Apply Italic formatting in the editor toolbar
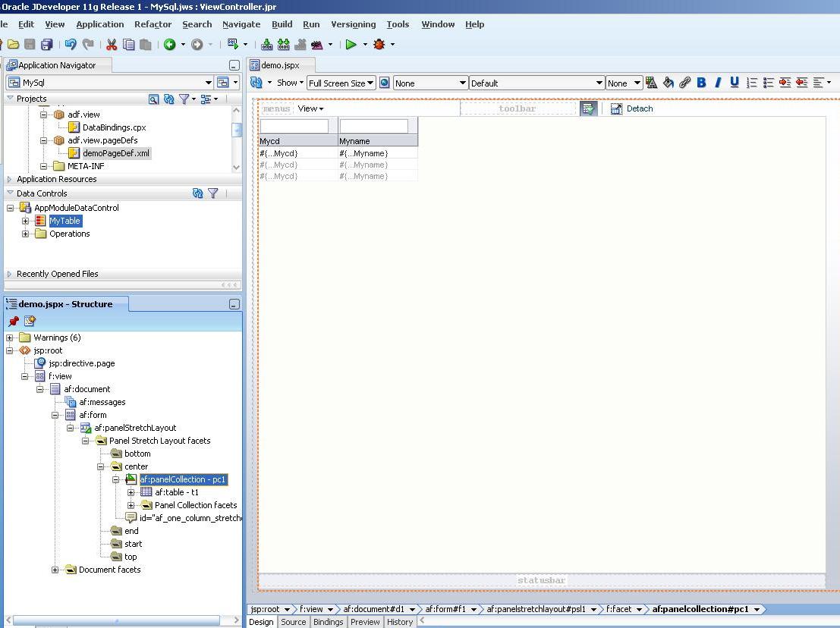 [x=718, y=82]
